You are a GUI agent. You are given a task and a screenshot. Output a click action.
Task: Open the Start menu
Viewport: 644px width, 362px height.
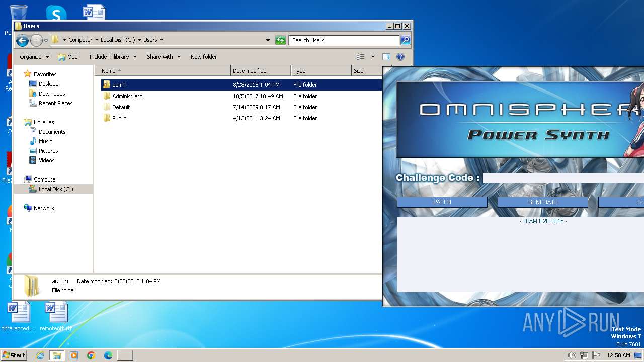14,355
